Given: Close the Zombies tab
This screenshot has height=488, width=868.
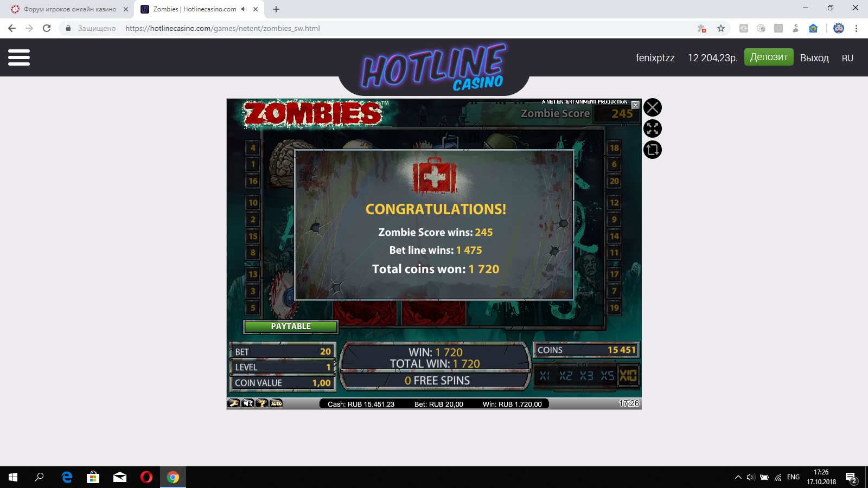Looking at the screenshot, I should coord(256,9).
